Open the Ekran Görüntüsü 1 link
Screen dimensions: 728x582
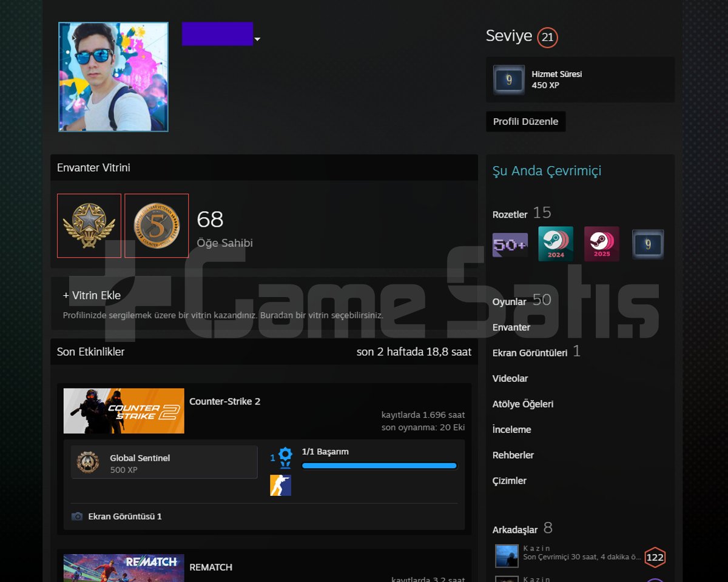pyautogui.click(x=125, y=517)
